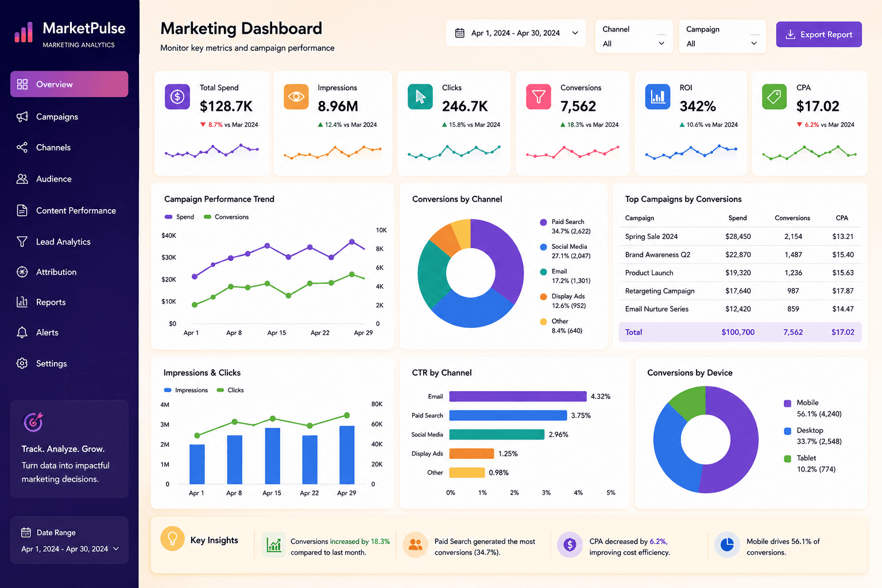Screen dimensions: 882x588
Task: Click the Clicks cursor icon
Action: [x=420, y=96]
